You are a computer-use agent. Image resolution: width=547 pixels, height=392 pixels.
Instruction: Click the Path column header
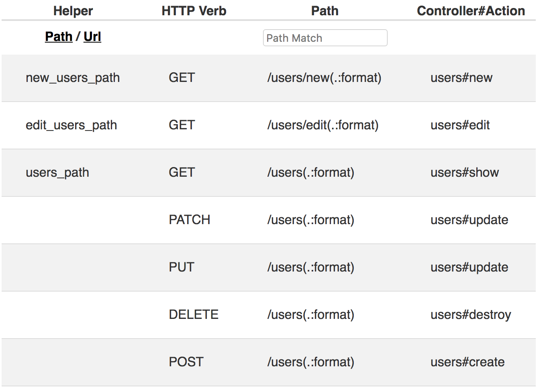(x=325, y=11)
